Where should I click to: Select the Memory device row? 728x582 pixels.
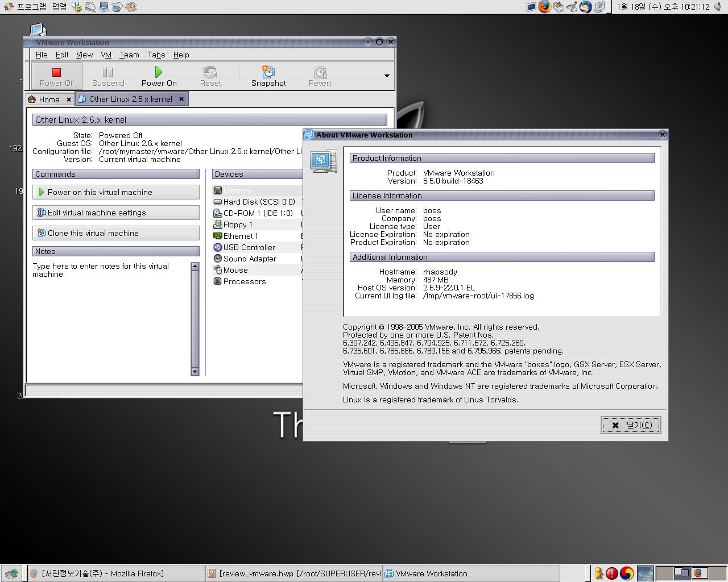[257, 190]
